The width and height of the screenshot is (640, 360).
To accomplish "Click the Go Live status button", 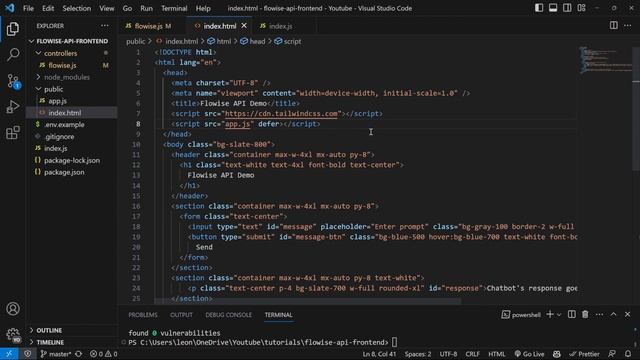I will (529, 354).
